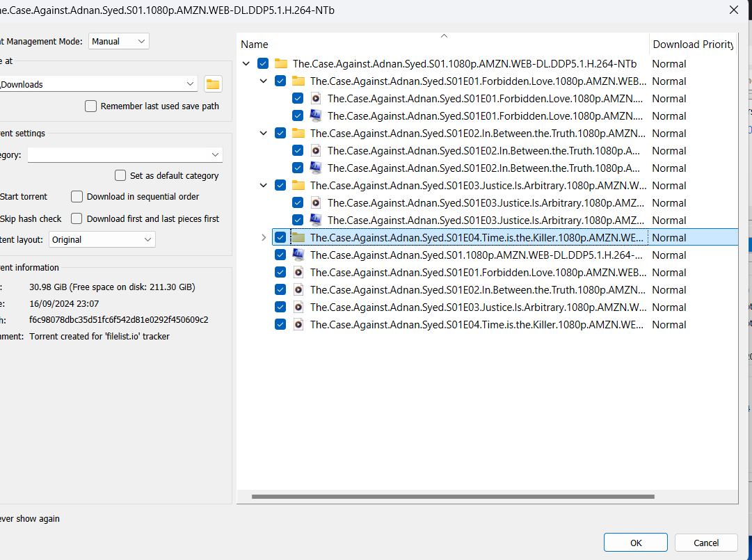Click the S01E02.In.Between.the.Truth folder icon

pyautogui.click(x=298, y=134)
